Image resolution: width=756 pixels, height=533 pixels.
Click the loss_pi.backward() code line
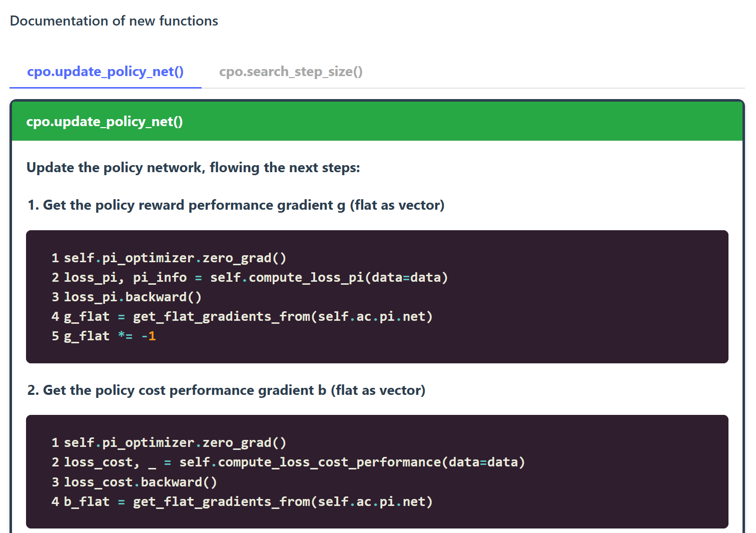tap(133, 297)
